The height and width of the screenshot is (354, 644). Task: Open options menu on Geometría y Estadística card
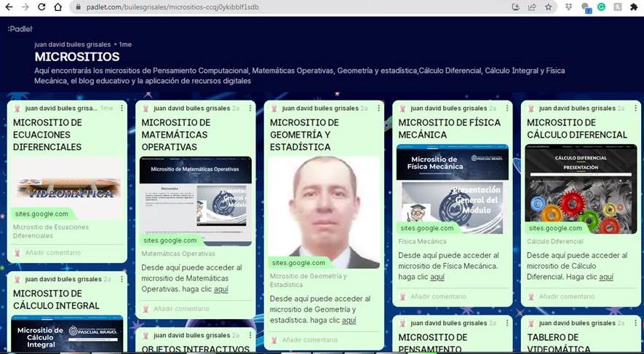(x=378, y=108)
